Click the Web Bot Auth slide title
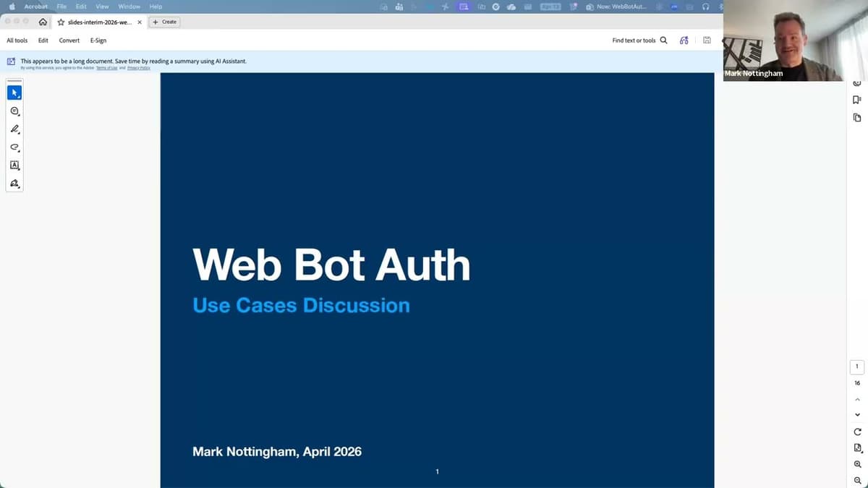The height and width of the screenshot is (488, 868). [331, 265]
